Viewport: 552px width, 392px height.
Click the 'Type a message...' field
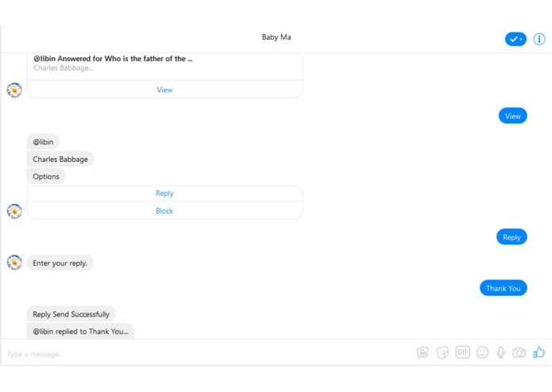pos(208,354)
